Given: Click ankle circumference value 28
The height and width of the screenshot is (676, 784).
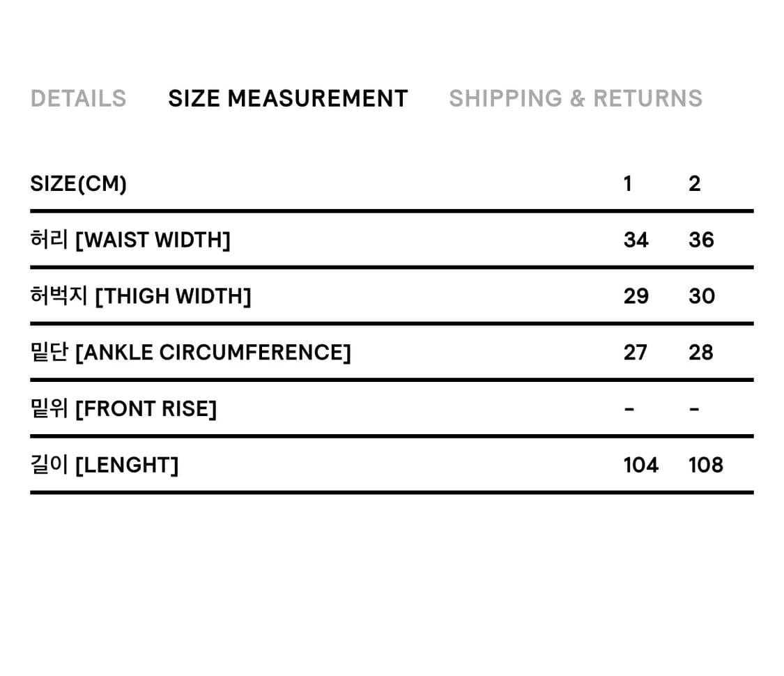Looking at the screenshot, I should coord(700,353).
